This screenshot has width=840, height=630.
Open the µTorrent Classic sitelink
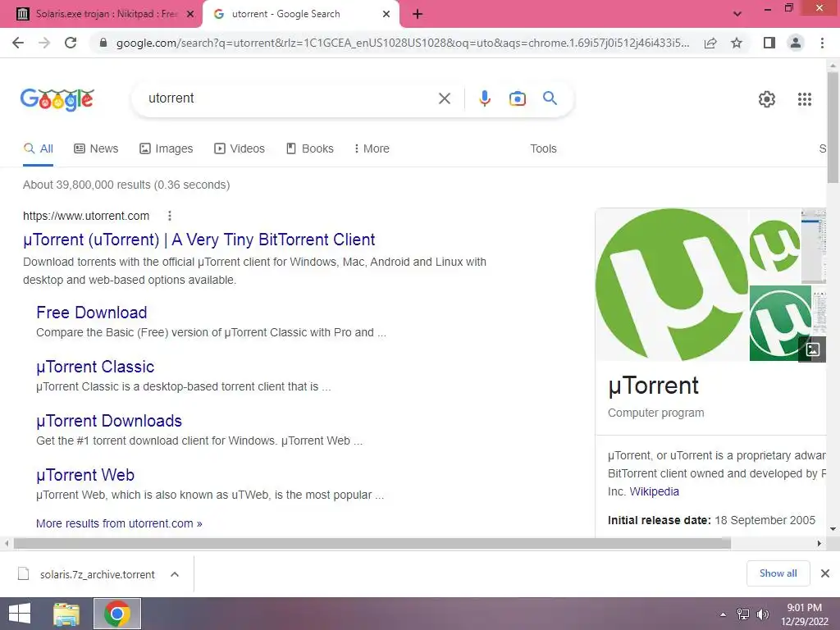point(95,367)
